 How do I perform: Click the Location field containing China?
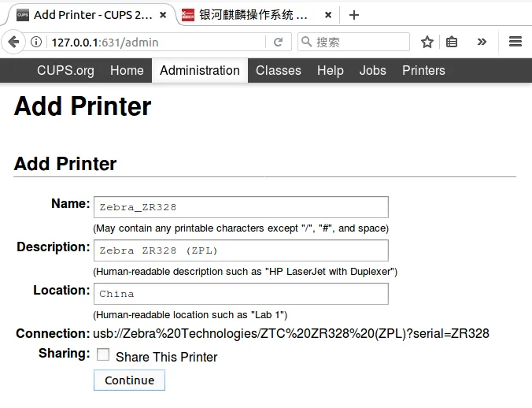point(241,294)
